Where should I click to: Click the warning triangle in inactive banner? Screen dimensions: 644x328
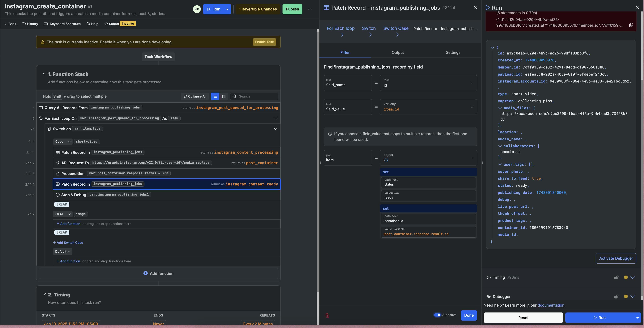(43, 42)
